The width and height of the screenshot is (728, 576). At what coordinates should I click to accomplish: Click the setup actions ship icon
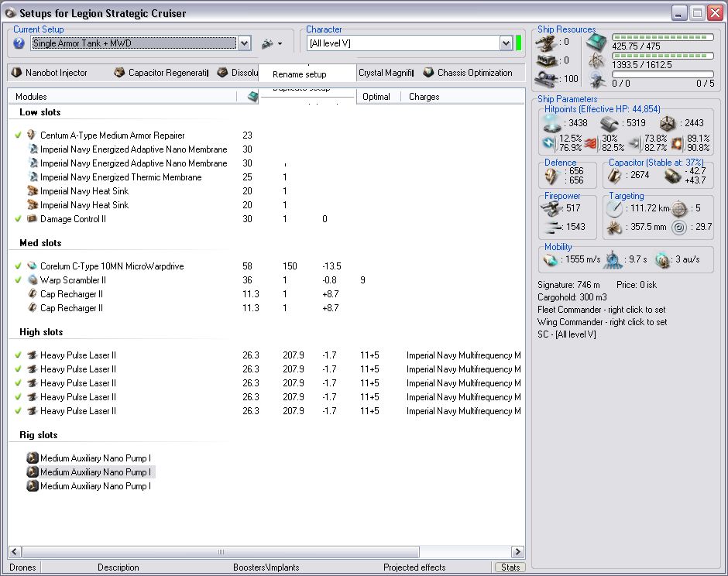click(x=269, y=43)
